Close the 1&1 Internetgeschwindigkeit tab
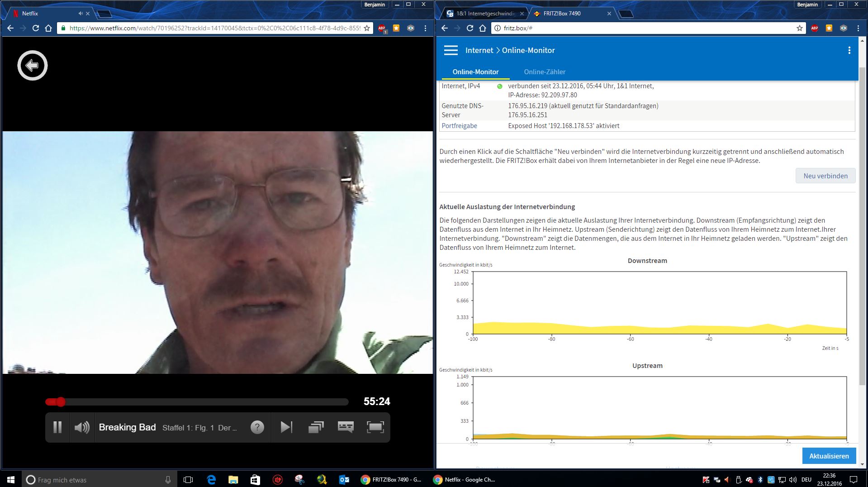The width and height of the screenshot is (868, 487). coord(522,14)
